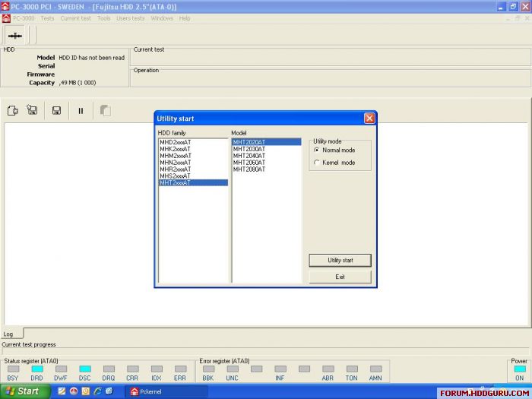Select MHT2040AT in Model list

click(x=267, y=156)
